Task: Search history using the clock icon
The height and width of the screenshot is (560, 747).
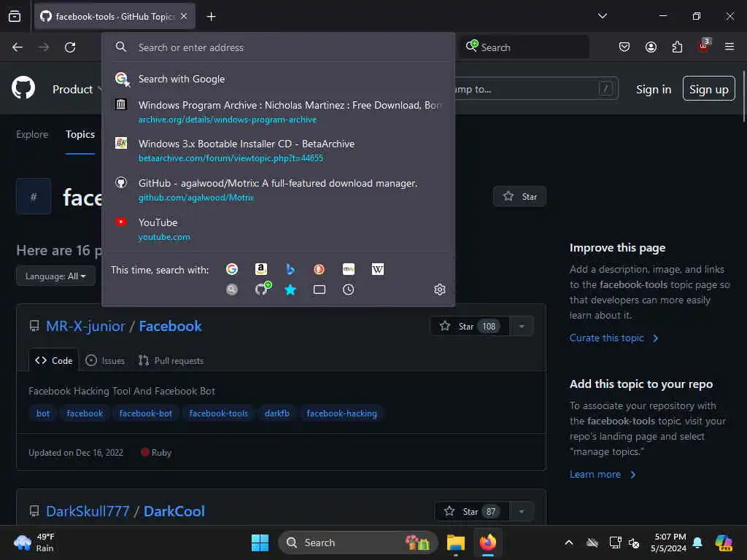Action: 348,289
